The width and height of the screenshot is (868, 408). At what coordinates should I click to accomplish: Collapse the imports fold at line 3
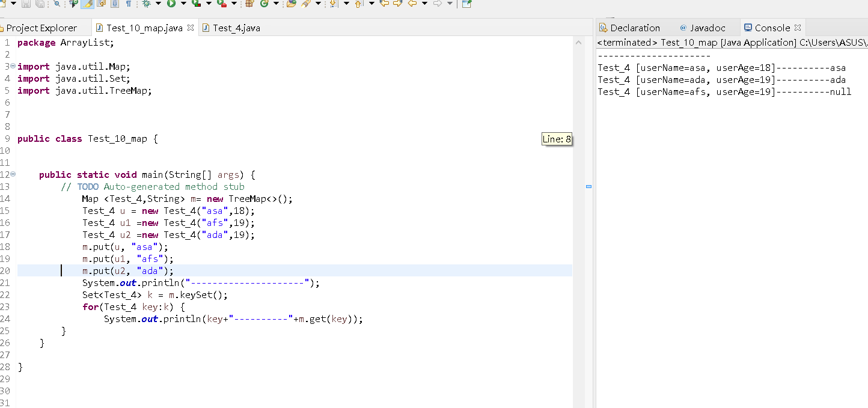pos(13,66)
